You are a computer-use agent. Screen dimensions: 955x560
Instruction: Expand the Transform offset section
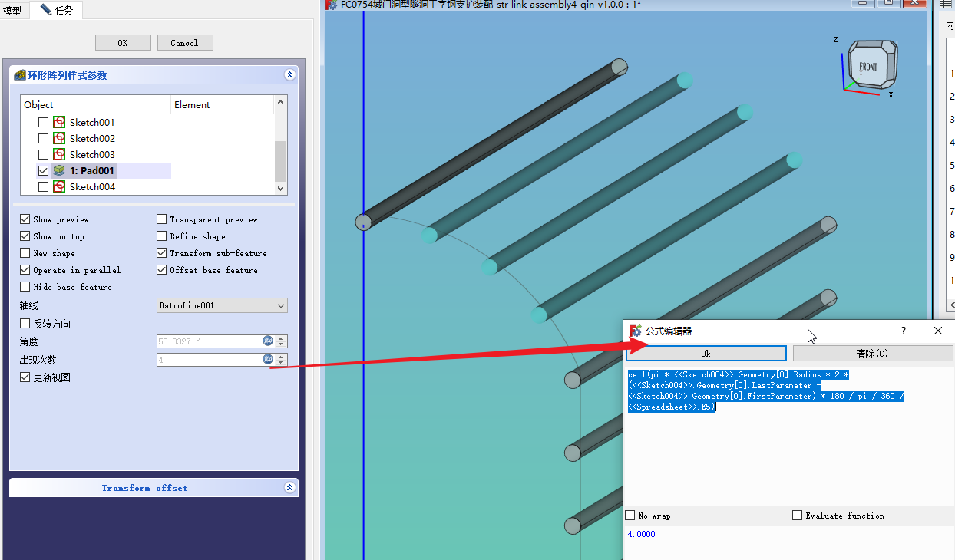289,488
